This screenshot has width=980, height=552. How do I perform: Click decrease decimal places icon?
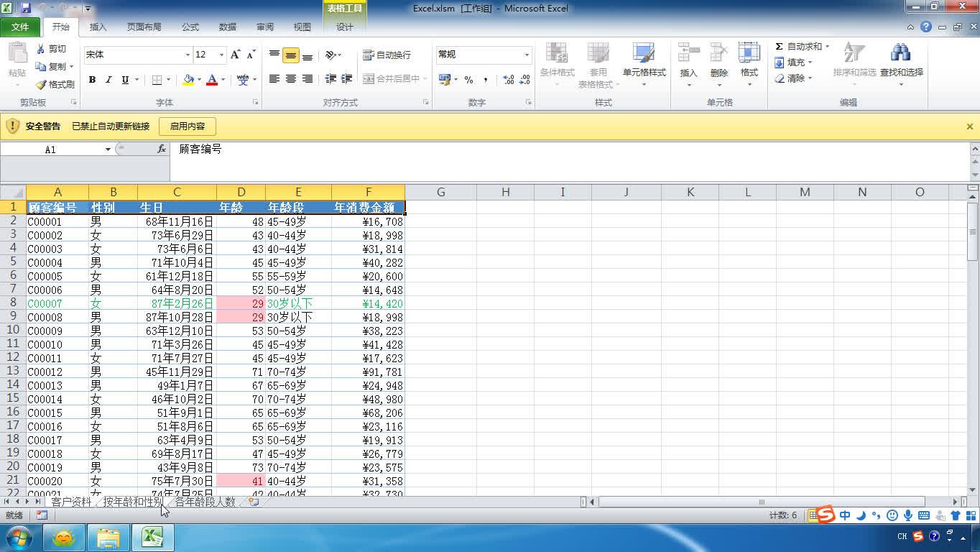pyautogui.click(x=524, y=80)
